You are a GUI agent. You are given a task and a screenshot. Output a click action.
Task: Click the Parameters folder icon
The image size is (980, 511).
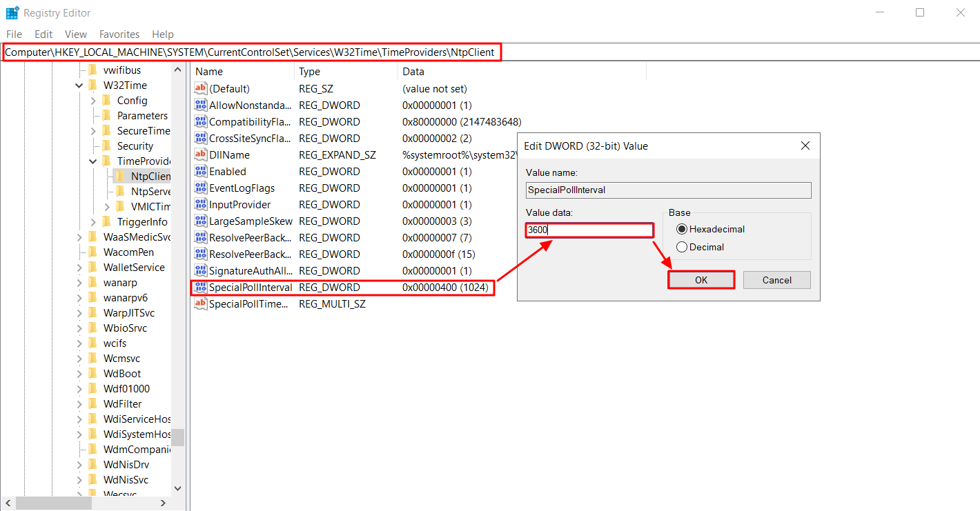coord(106,115)
